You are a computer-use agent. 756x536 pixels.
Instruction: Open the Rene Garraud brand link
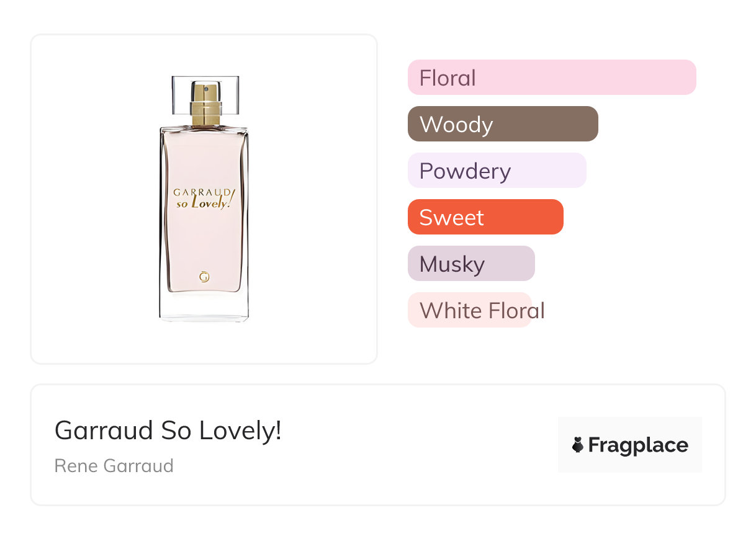point(114,466)
